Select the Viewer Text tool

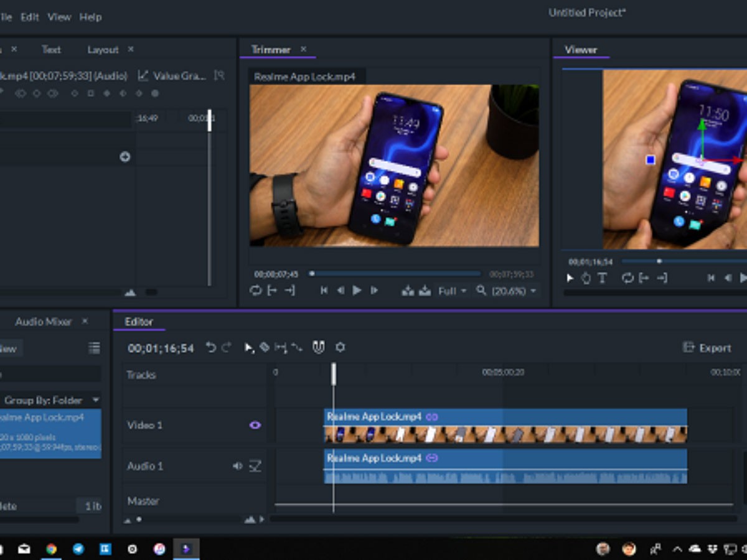pyautogui.click(x=602, y=278)
